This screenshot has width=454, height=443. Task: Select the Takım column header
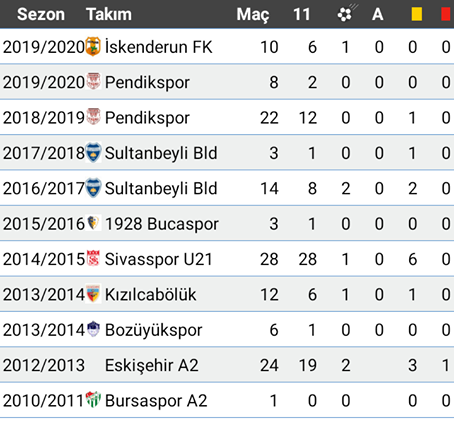(x=109, y=14)
